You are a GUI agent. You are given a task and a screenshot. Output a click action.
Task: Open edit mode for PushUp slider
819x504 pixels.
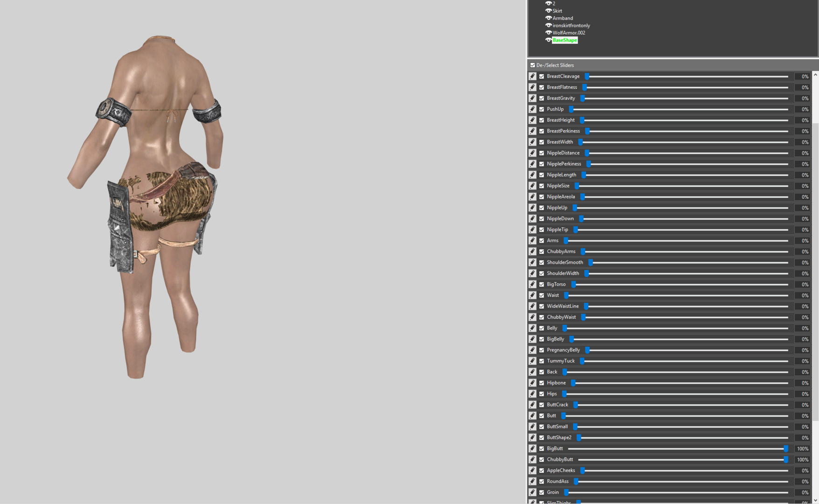tap(532, 109)
